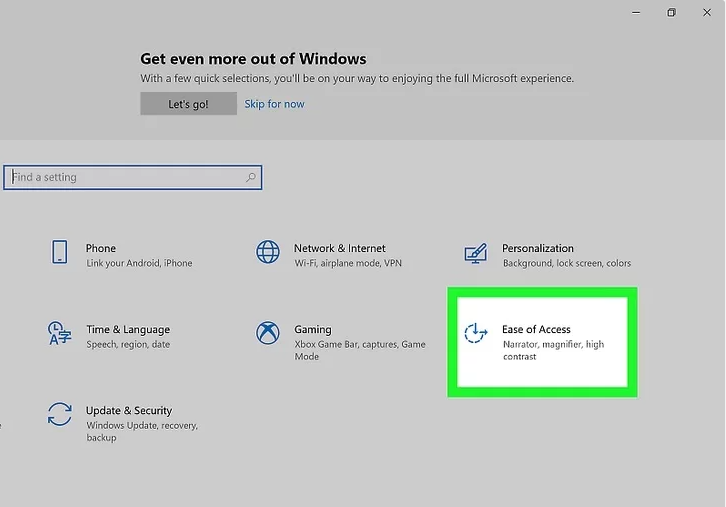
Task: Open the Personalization monitor icon
Action: (x=476, y=253)
